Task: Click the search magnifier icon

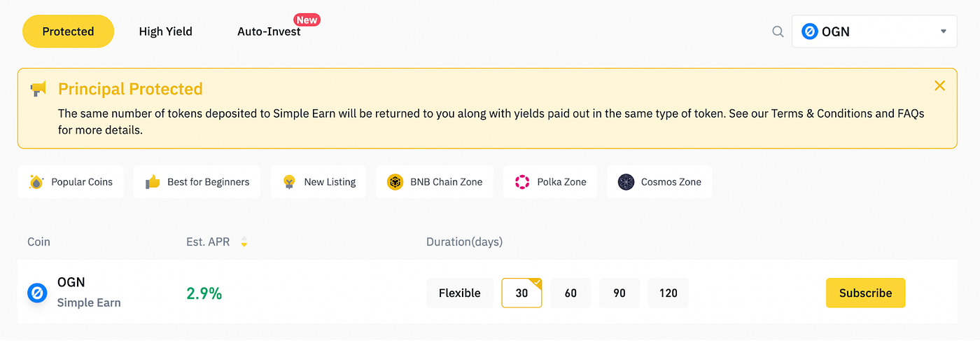Action: tap(778, 32)
